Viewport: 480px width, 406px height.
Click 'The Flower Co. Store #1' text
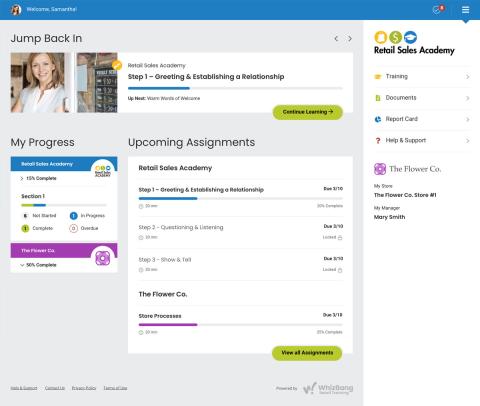point(405,195)
